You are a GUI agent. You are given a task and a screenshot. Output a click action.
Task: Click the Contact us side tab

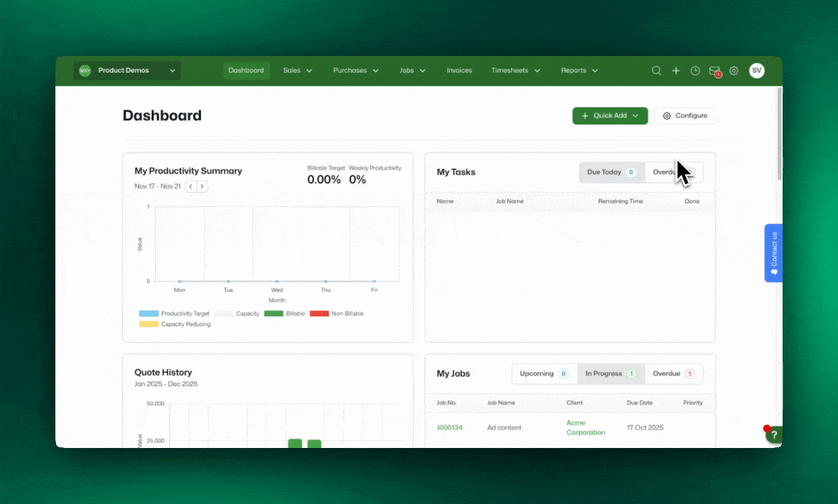[x=774, y=253]
